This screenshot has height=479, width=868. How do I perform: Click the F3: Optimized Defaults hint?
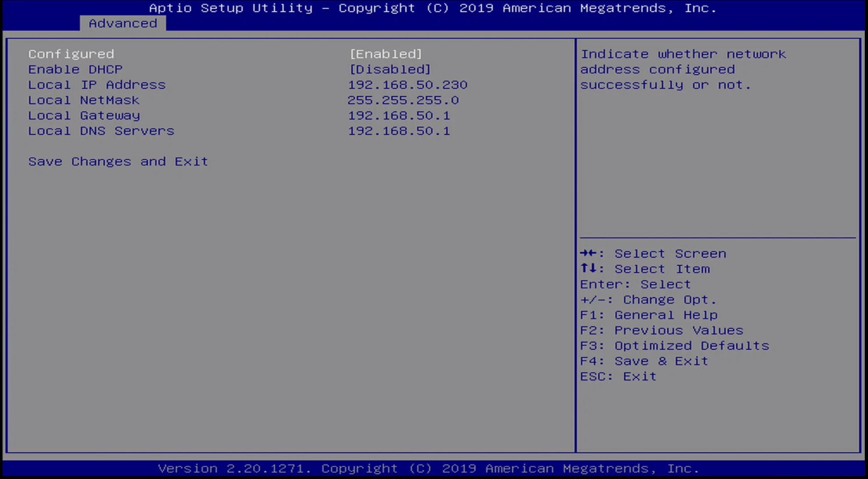pos(675,346)
